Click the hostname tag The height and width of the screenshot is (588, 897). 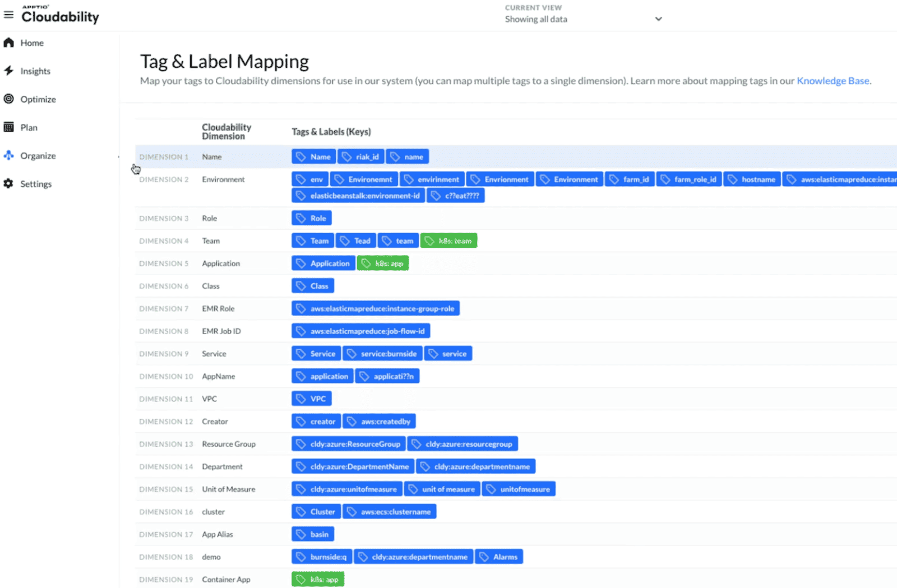click(752, 179)
